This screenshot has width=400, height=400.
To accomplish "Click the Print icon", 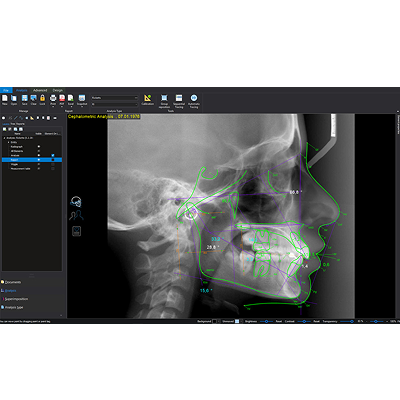I will click(x=53, y=98).
